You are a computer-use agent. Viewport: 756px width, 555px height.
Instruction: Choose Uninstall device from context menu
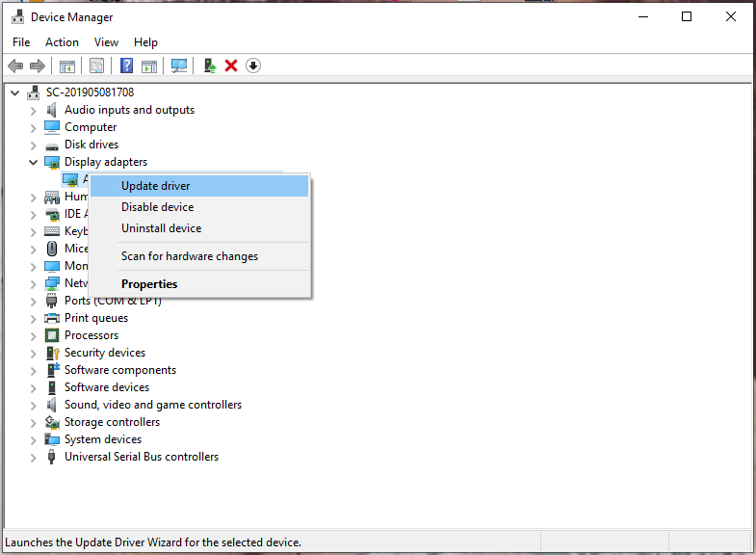click(x=199, y=228)
